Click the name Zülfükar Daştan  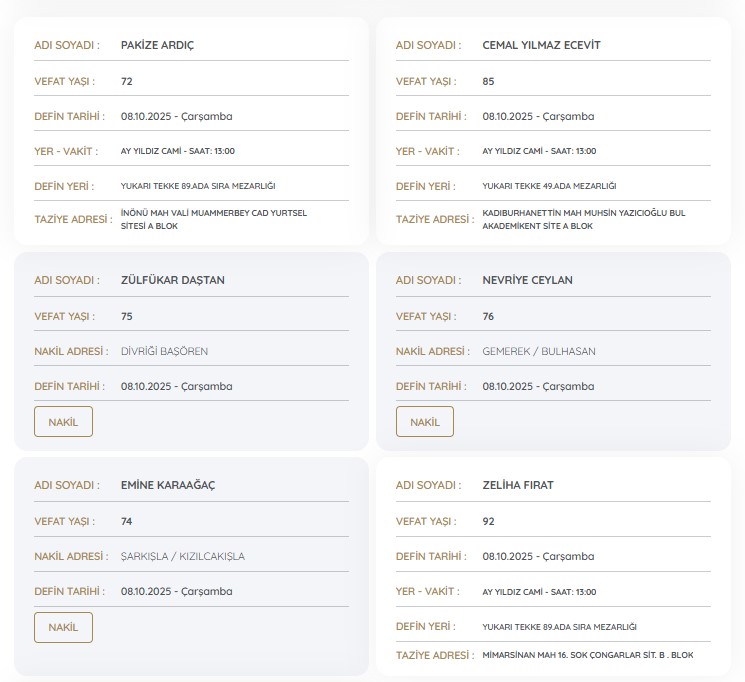172,280
